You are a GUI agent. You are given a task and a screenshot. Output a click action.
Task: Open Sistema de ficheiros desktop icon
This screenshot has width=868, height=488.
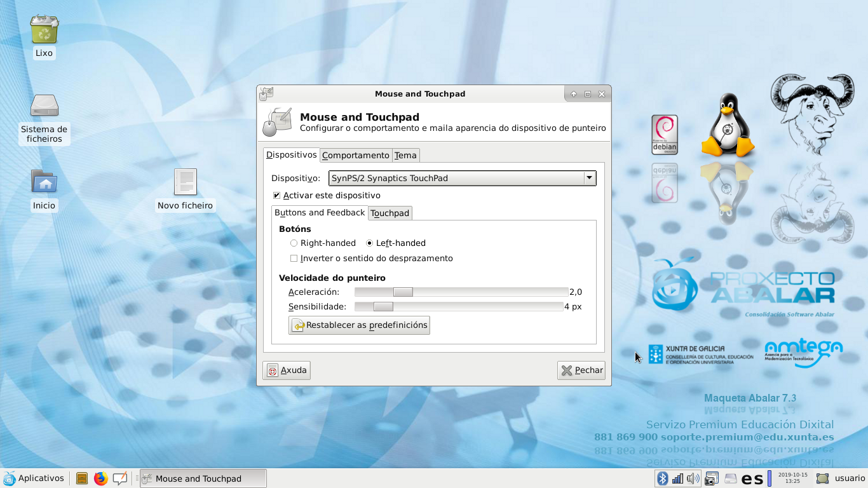pyautogui.click(x=44, y=106)
